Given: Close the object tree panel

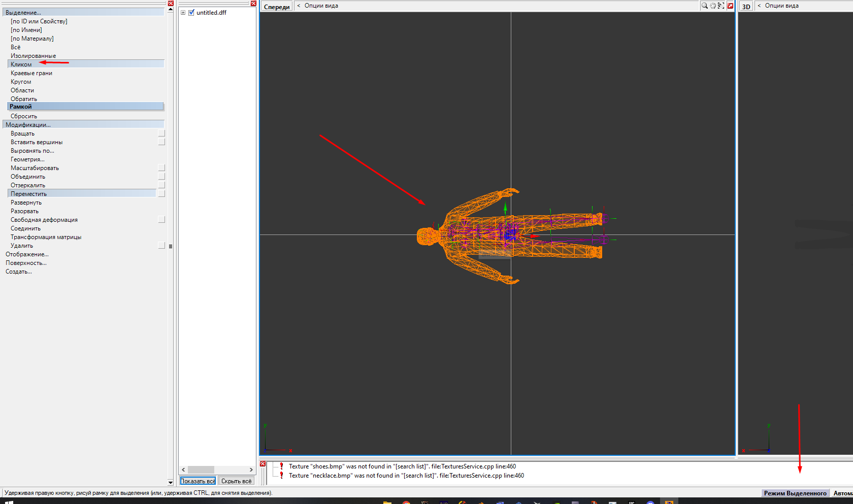Looking at the screenshot, I should tap(253, 3).
